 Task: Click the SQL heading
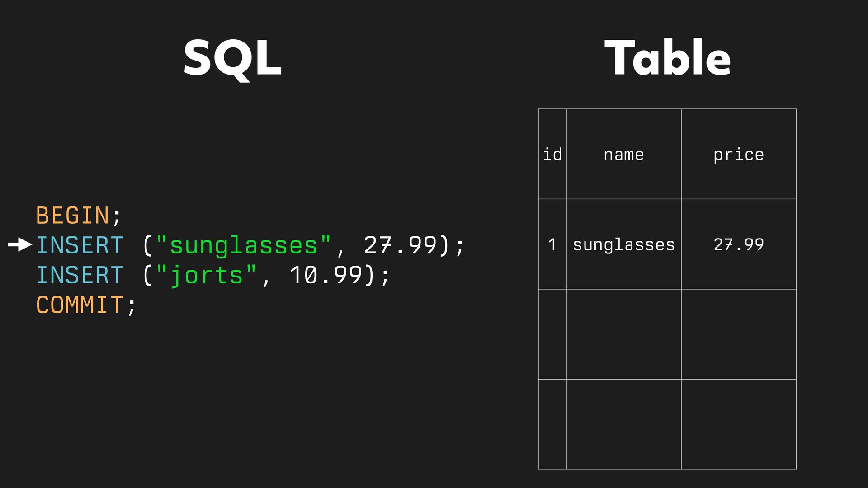coord(232,58)
